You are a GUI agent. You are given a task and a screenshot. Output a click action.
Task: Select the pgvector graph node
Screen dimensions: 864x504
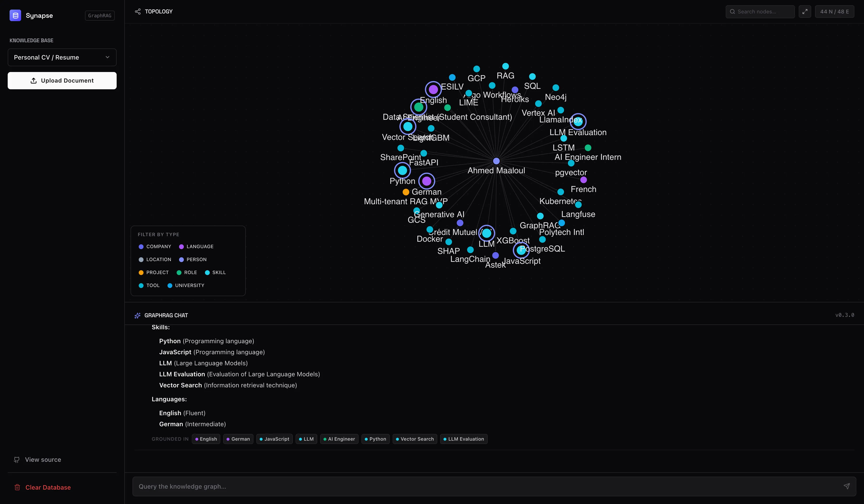point(571,163)
